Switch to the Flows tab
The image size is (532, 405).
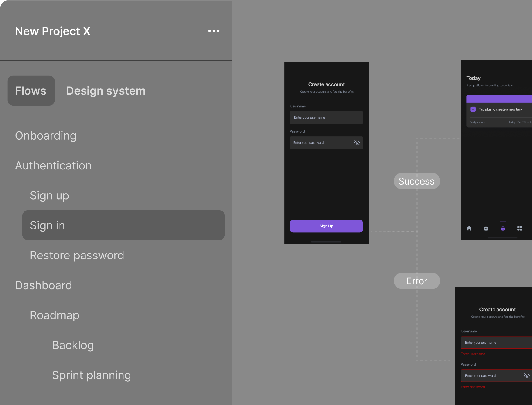coord(31,91)
